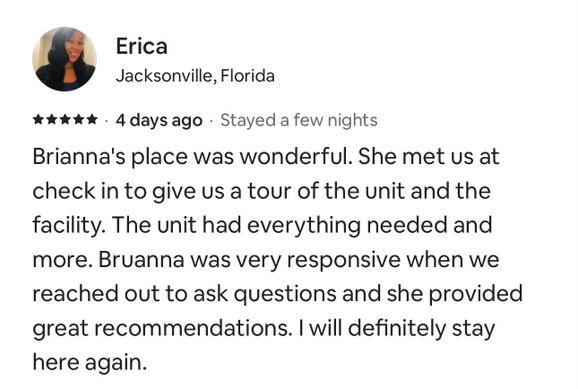
Task: Click the fifth star in the rating
Action: [92, 120]
